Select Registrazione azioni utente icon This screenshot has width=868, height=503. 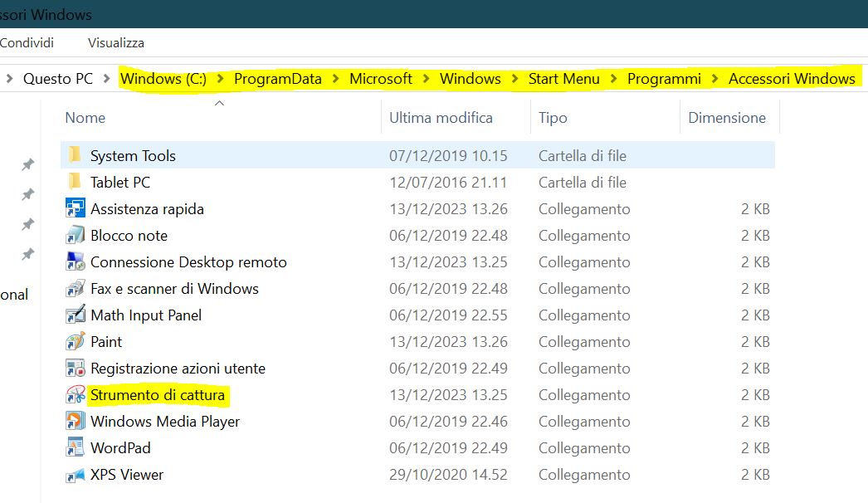tap(76, 368)
